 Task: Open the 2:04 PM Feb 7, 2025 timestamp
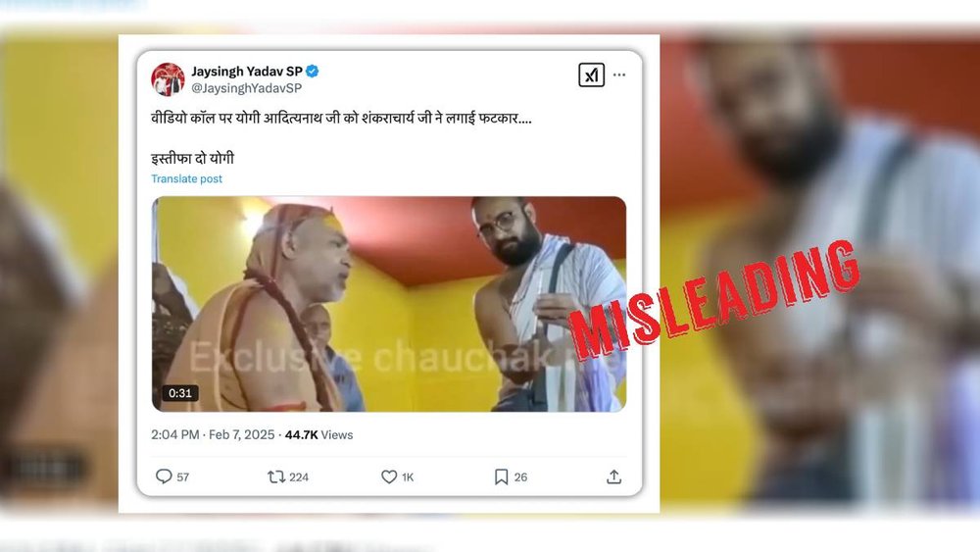(213, 434)
